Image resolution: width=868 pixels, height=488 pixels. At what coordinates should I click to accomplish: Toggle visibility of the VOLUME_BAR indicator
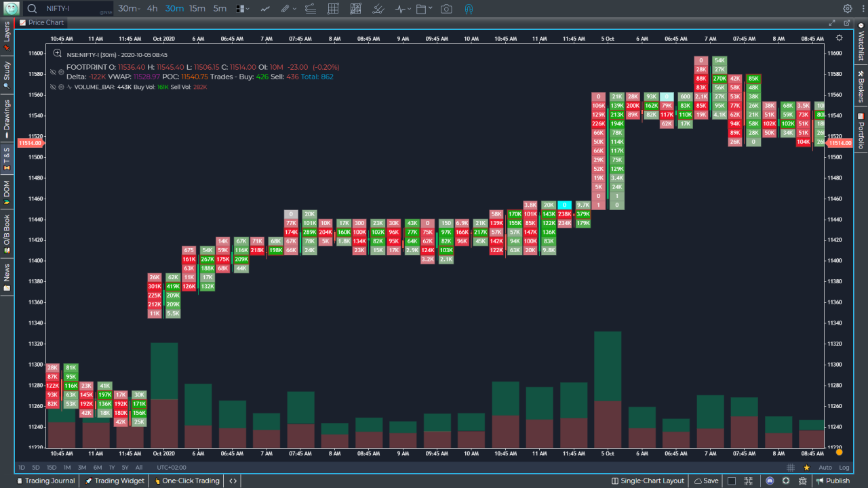pos(53,86)
